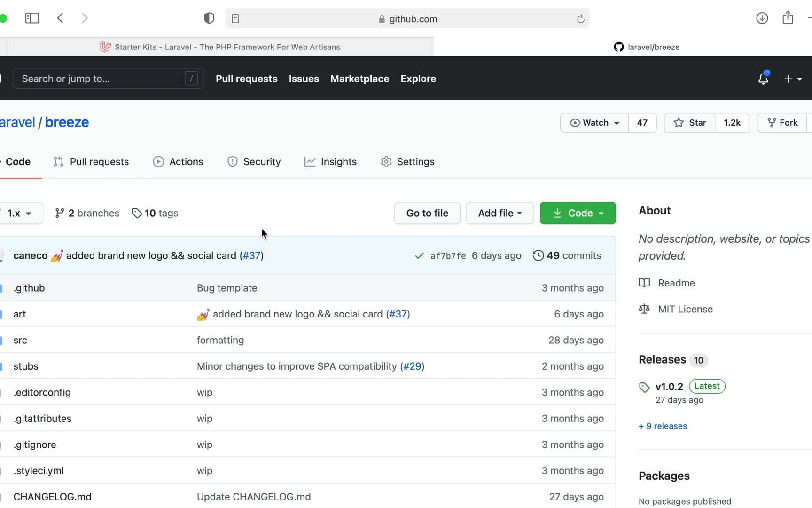Open the stubs folder
The width and height of the screenshot is (812, 508).
pos(26,366)
